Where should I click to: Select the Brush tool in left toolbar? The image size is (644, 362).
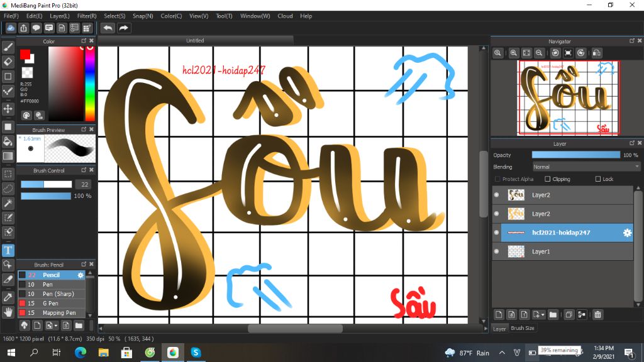(8, 47)
